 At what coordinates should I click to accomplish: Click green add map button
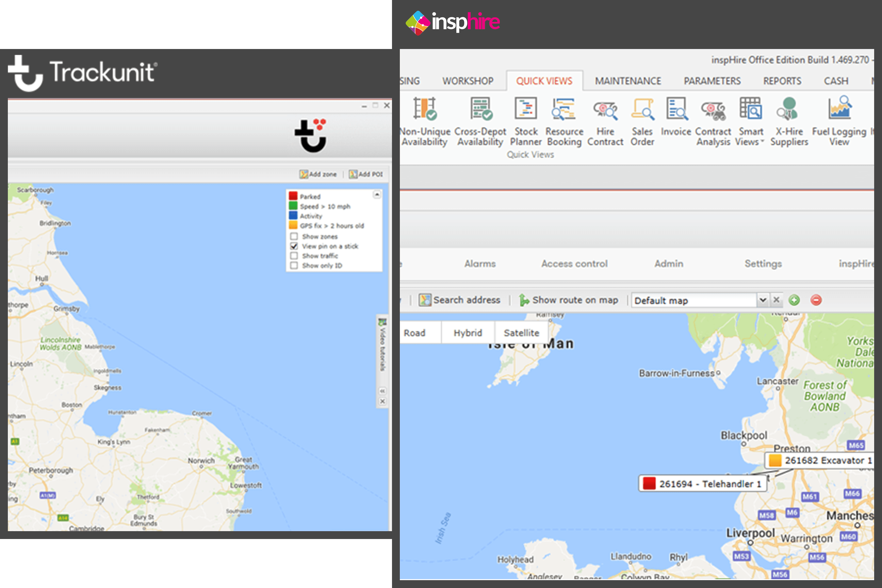click(x=794, y=300)
